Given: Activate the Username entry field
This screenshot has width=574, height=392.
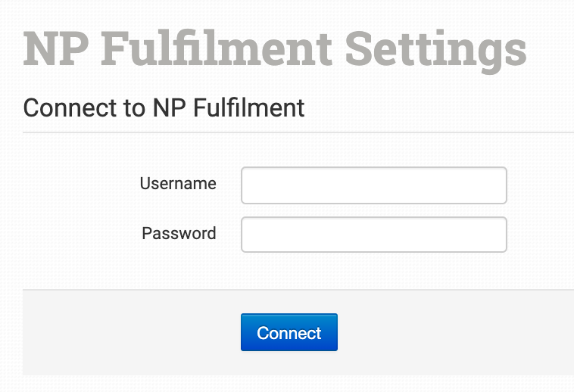Looking at the screenshot, I should [x=373, y=185].
